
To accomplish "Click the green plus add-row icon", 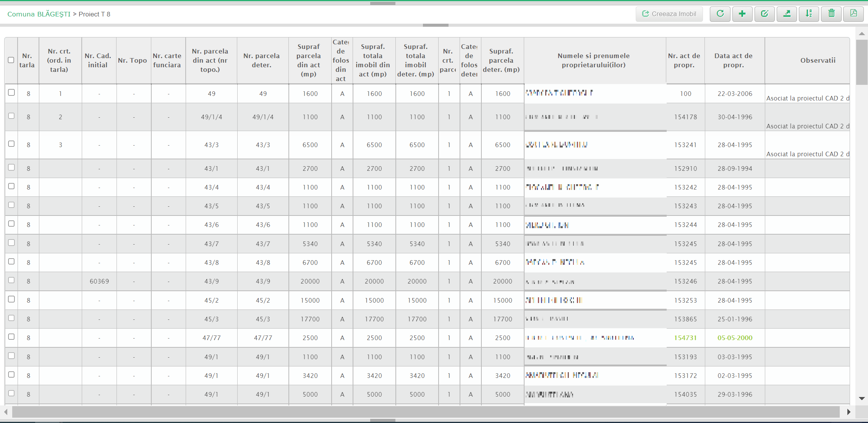I will (742, 14).
